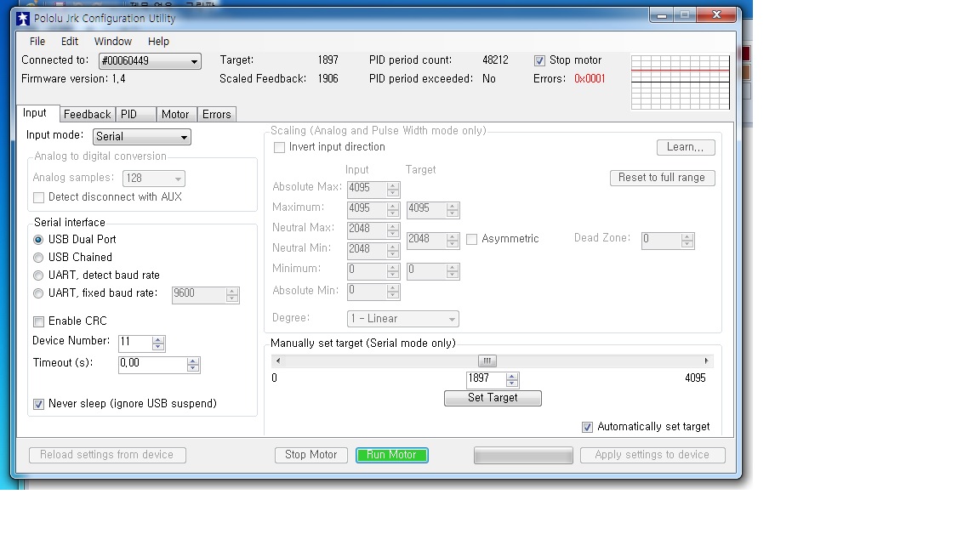Switch to the Motor tab

(x=175, y=114)
